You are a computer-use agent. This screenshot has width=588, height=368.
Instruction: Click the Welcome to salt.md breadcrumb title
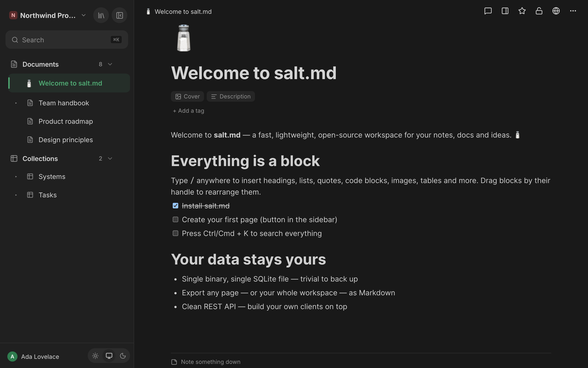click(x=183, y=12)
